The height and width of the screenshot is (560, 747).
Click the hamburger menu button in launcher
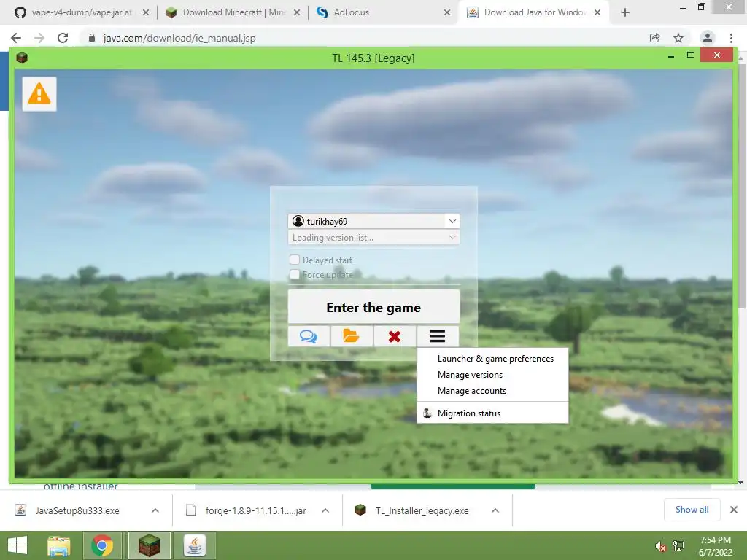[438, 336]
